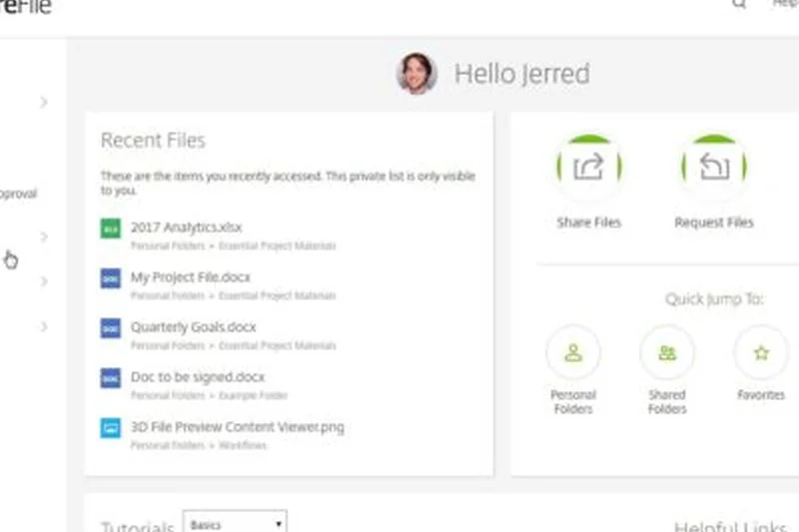
Task: Click the folder path under Quarterly Goals.docx
Action: 234,345
